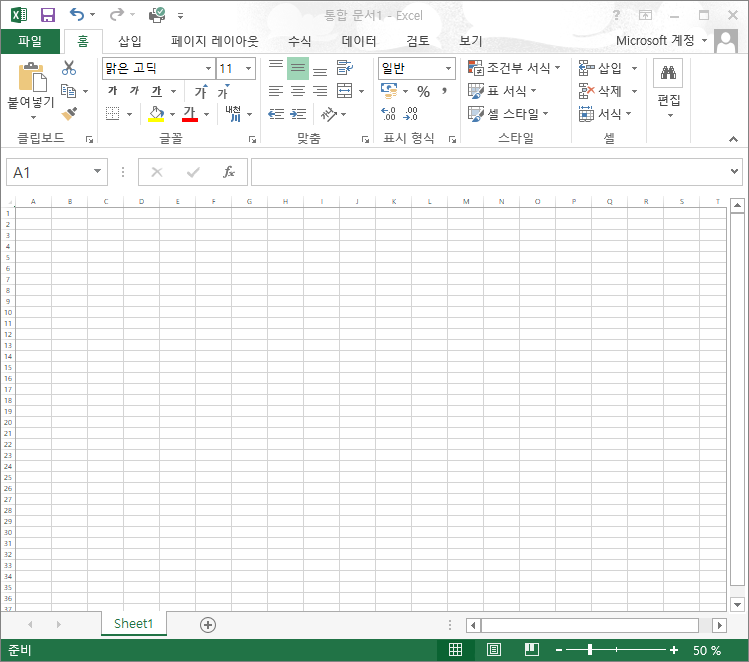Select the Format Painter brush icon
The height and width of the screenshot is (662, 749).
point(69,114)
